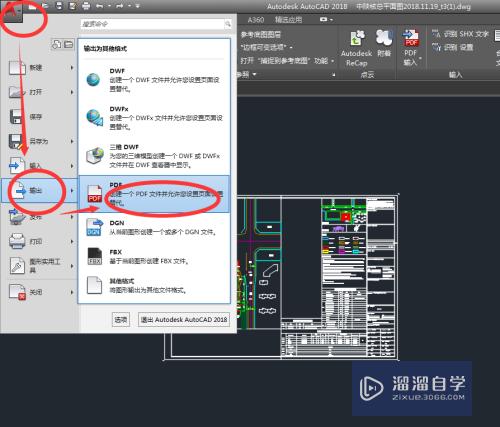
Task: Click the 输入 import arrow icon
Action: 17,166
